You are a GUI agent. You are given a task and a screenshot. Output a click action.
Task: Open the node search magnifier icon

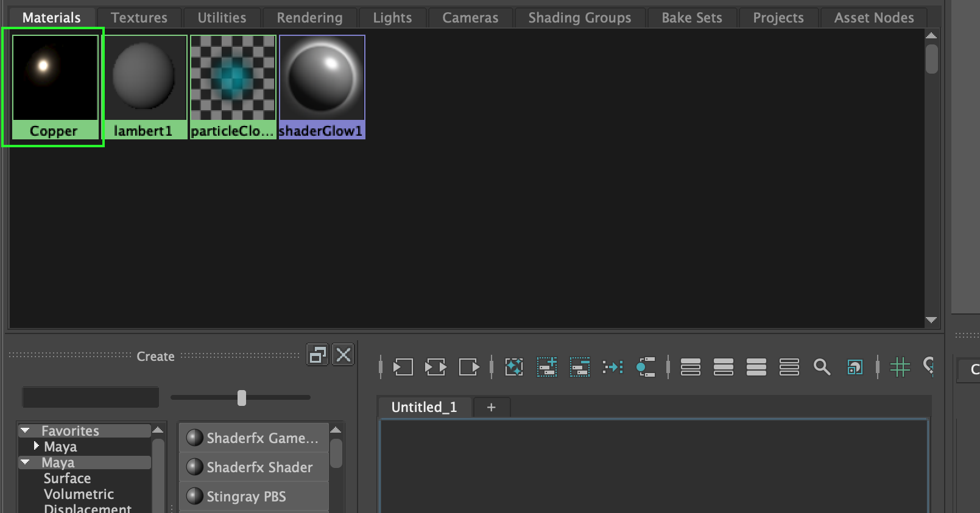point(822,367)
